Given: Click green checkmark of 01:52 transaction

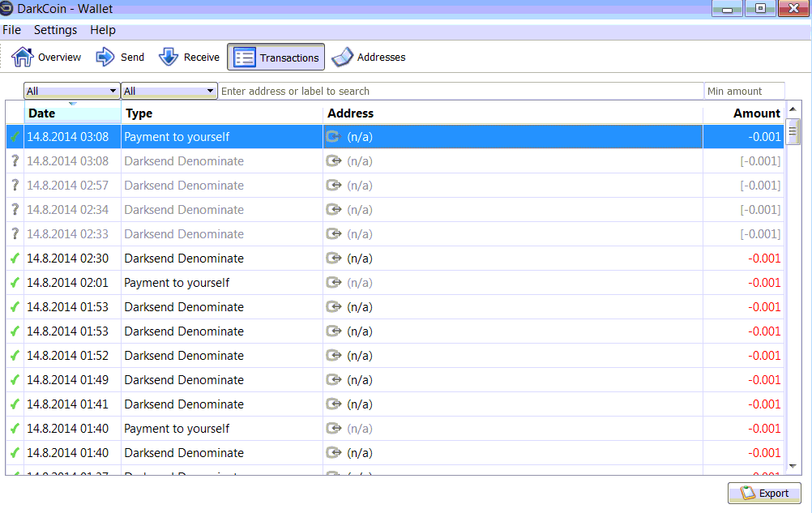Looking at the screenshot, I should (15, 356).
